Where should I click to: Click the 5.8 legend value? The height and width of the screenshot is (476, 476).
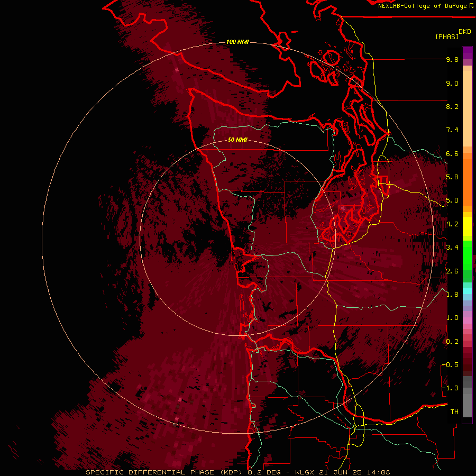pyautogui.click(x=452, y=177)
